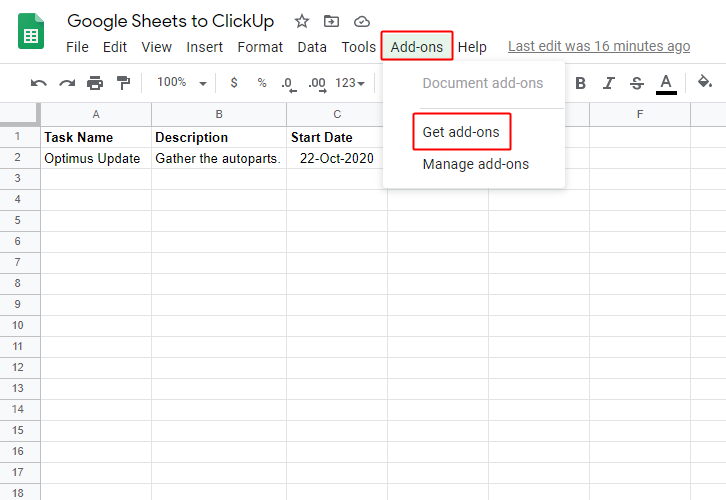
Task: Open the View menu
Action: click(x=156, y=47)
